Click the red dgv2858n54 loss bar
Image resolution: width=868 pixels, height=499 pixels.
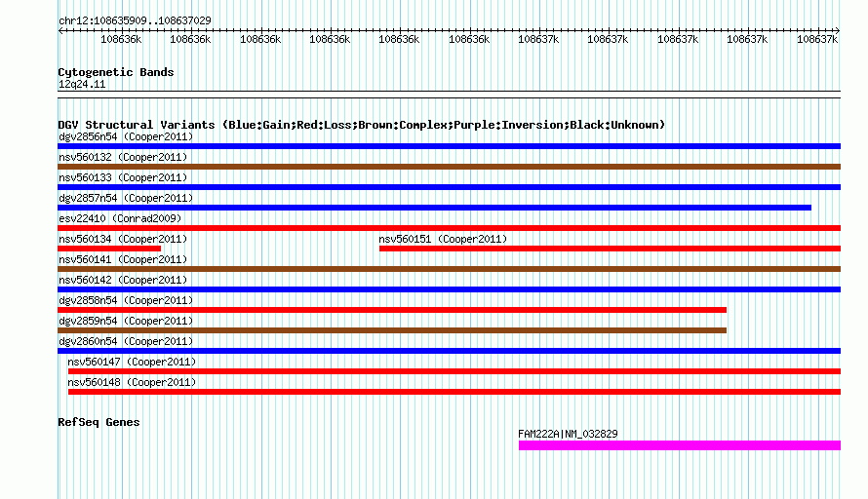tap(392, 310)
